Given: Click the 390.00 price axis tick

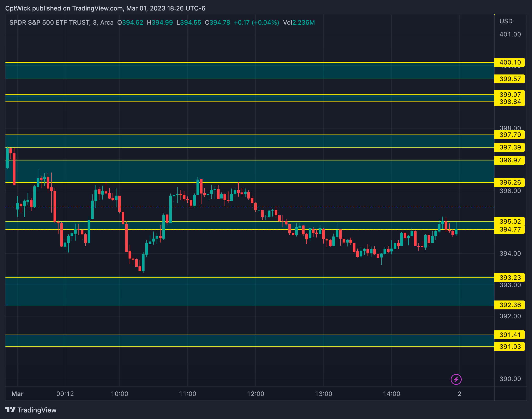Looking at the screenshot, I should click(510, 379).
